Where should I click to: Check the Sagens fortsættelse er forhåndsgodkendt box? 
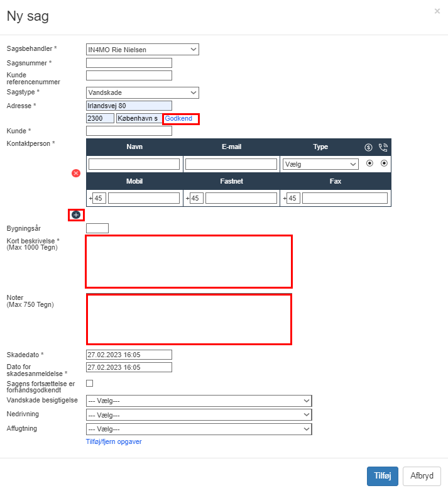pos(89,383)
